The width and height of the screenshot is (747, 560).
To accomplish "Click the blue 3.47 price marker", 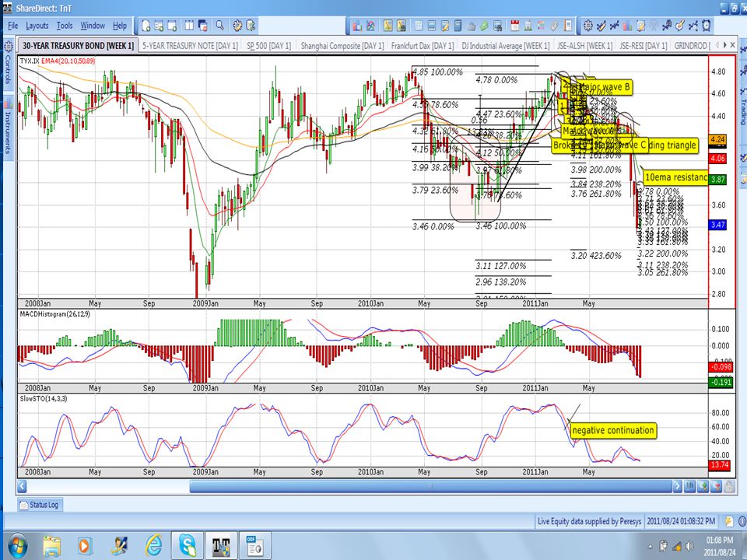I will [x=717, y=225].
